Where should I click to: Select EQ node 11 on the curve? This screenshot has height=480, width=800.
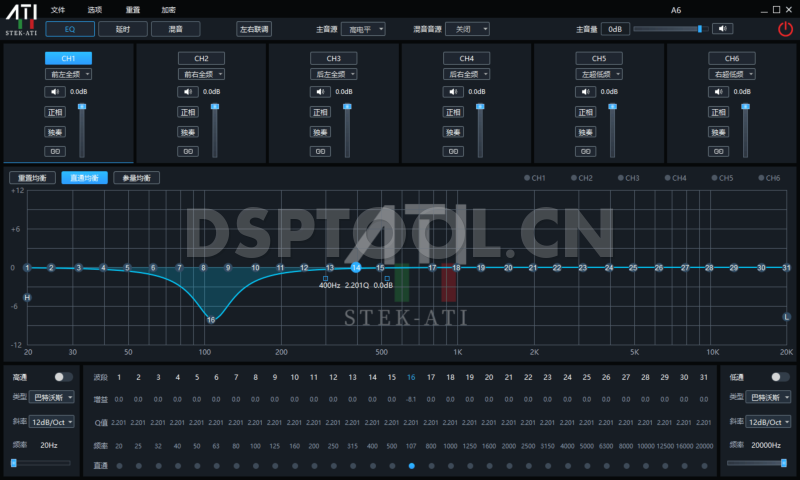tap(280, 267)
